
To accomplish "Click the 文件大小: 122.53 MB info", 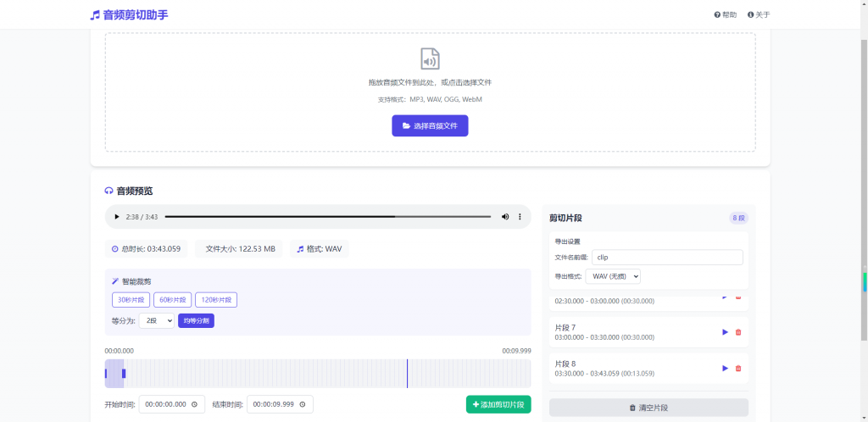I will tap(238, 249).
